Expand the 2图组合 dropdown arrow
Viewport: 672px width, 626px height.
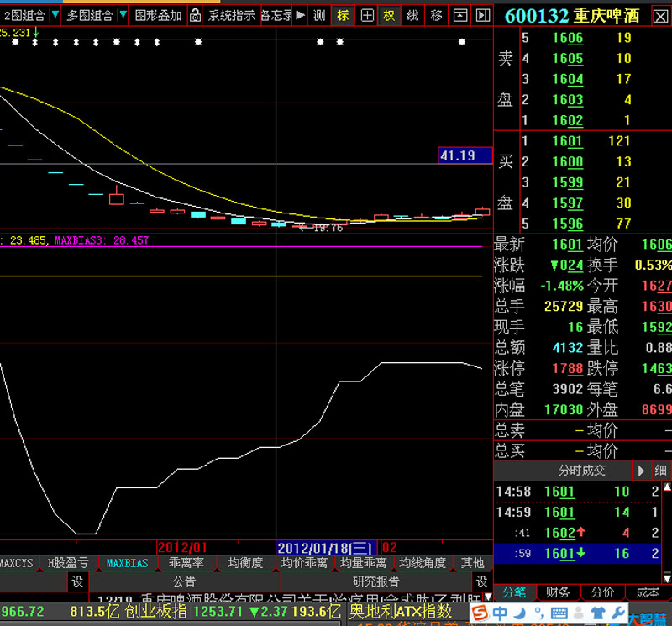point(55,16)
